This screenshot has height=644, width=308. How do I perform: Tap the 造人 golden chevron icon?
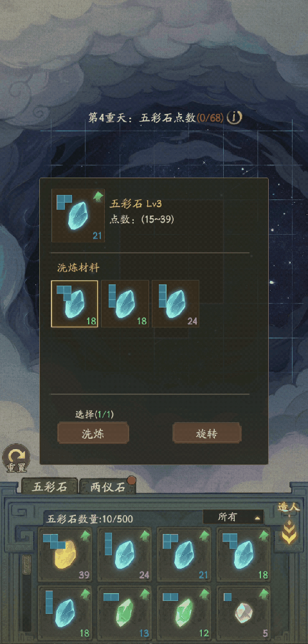tap(289, 531)
